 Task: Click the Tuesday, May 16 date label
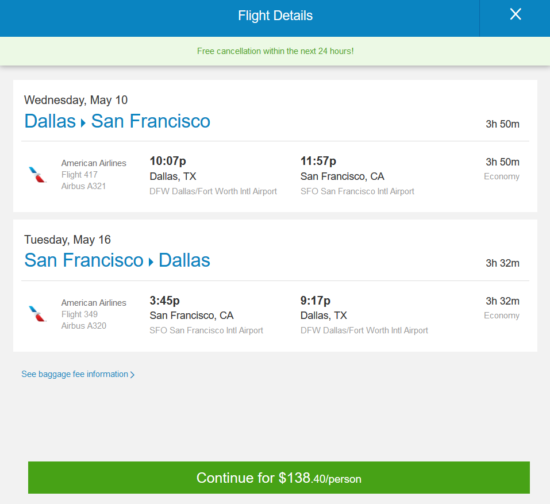(x=67, y=240)
